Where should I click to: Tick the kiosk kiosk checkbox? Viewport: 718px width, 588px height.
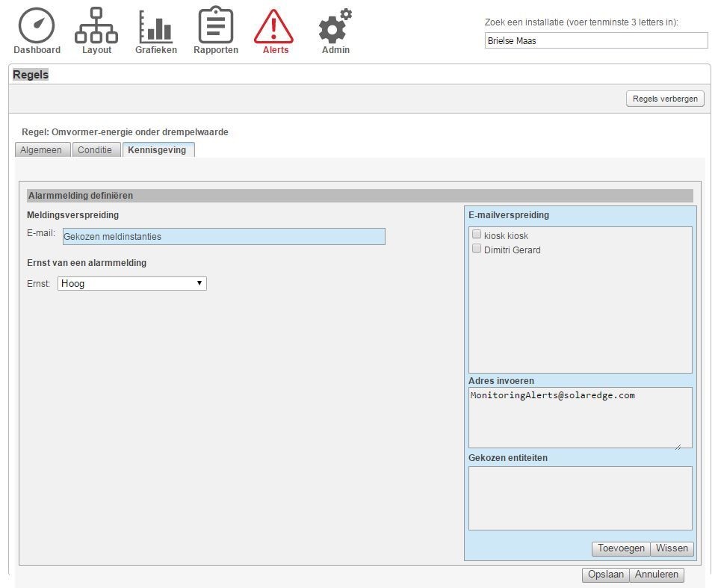pos(477,235)
